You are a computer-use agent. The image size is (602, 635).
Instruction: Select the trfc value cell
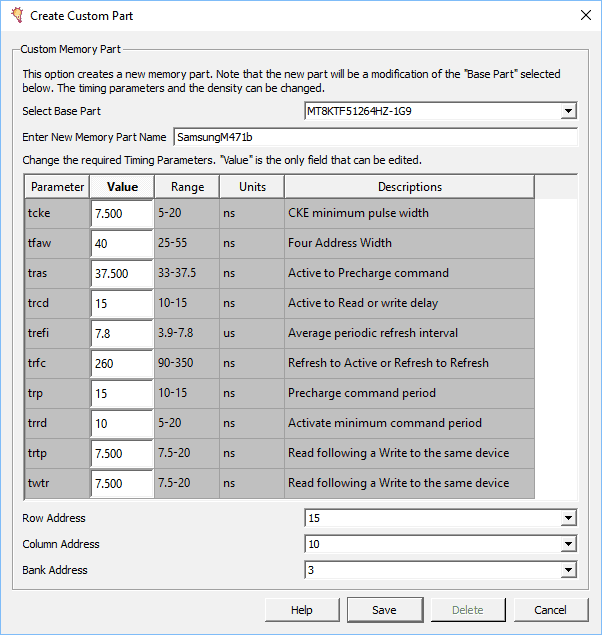coord(121,363)
